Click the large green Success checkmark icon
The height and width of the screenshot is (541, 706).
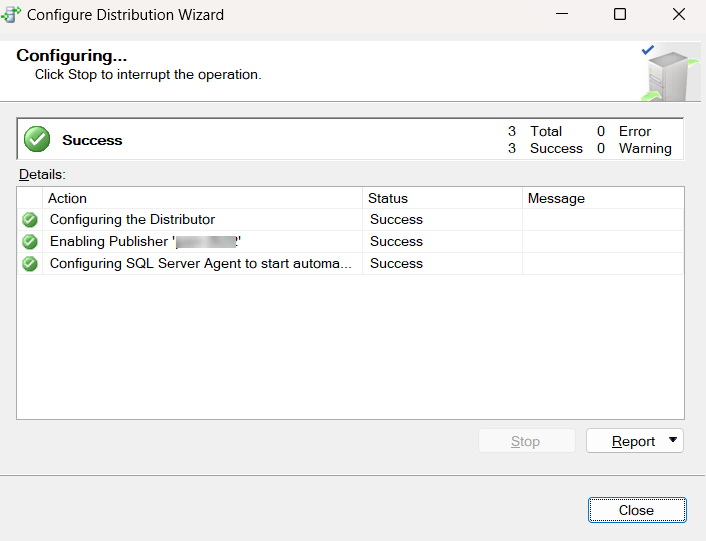tap(37, 140)
